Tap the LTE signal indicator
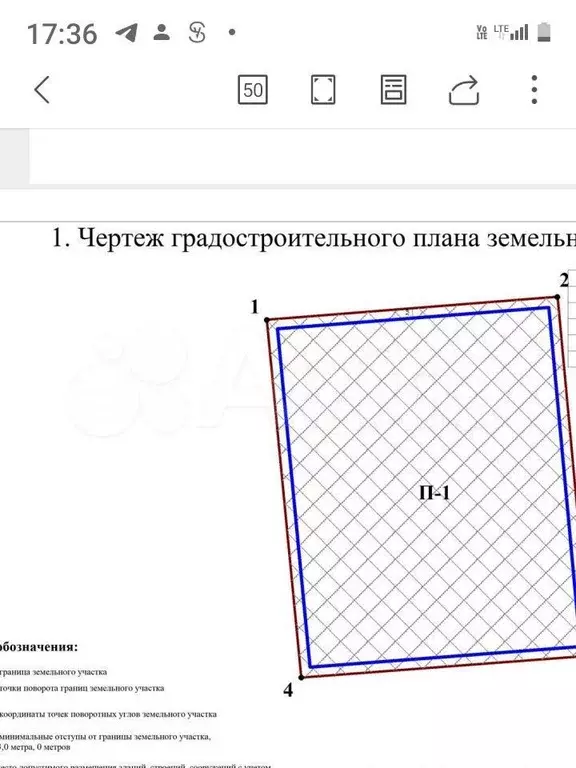This screenshot has width=576, height=768. pos(511,32)
